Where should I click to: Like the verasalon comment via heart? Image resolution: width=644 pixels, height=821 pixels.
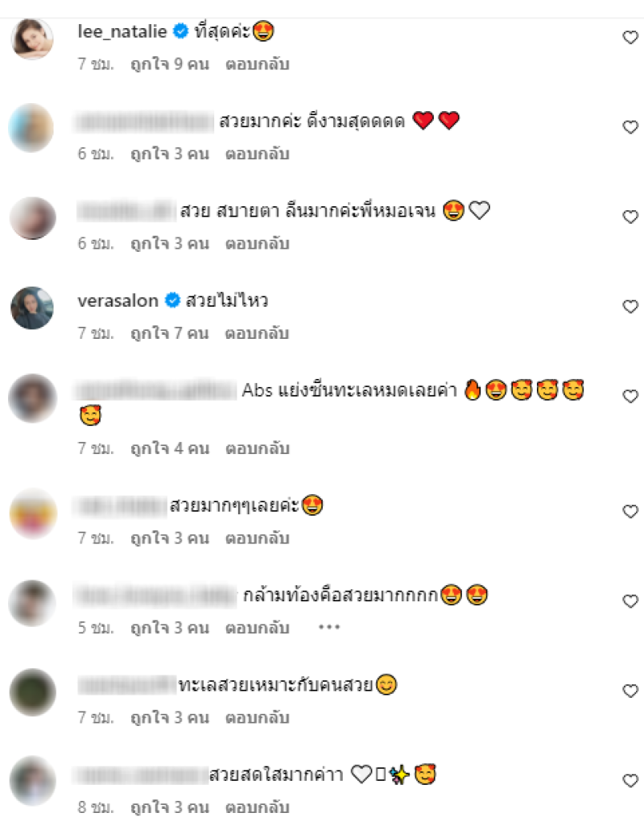630,307
